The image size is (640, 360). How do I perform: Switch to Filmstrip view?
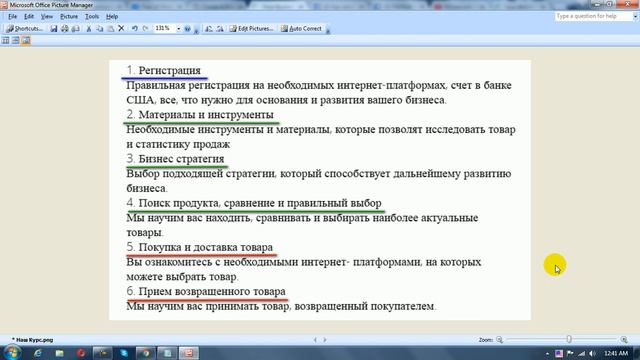click(x=16, y=40)
